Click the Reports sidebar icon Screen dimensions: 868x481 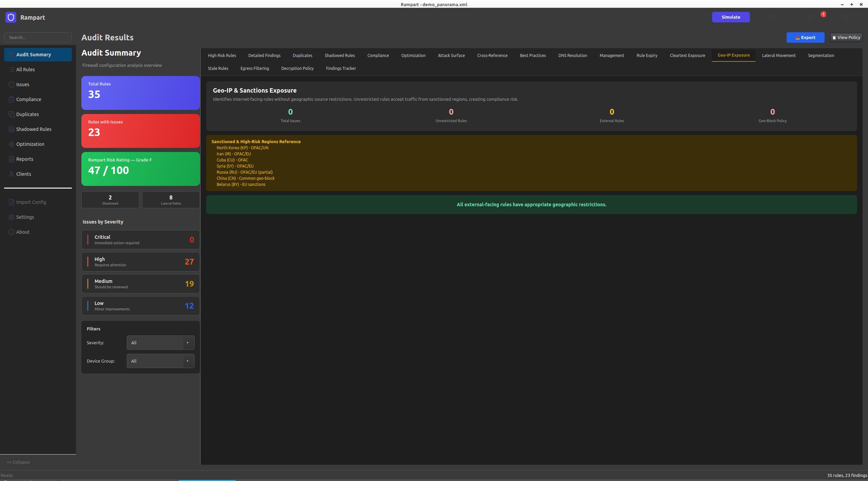click(12, 159)
